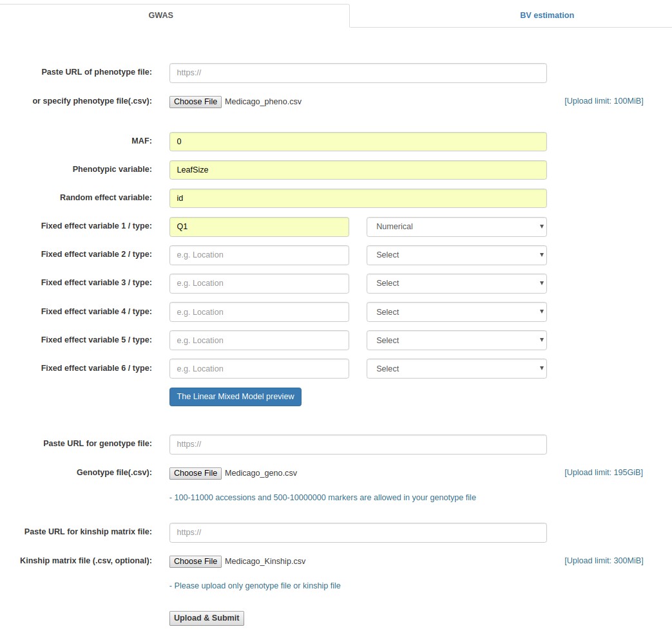
Task: Click the Upload & Submit button
Action: tap(207, 618)
